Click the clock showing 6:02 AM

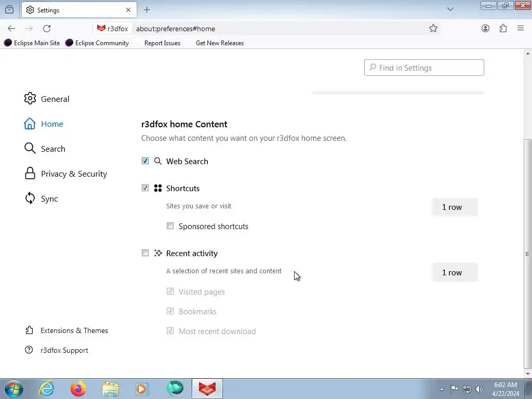[x=506, y=385]
